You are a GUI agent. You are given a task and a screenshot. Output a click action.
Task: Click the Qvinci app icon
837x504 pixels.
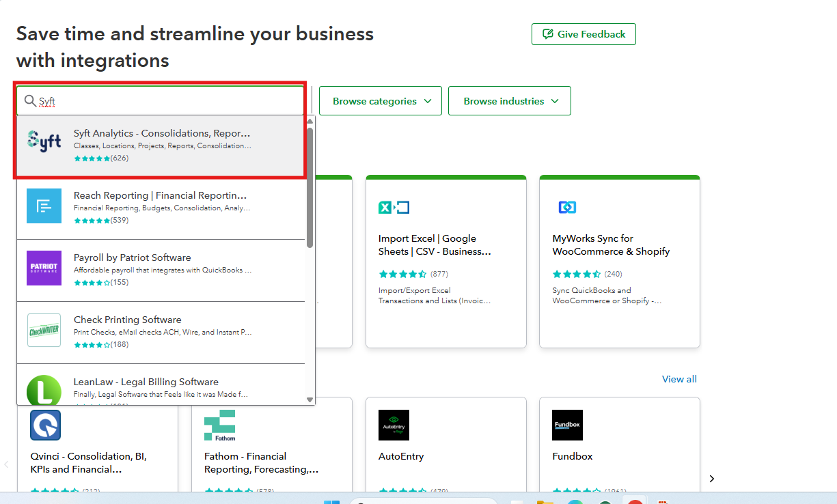point(45,425)
